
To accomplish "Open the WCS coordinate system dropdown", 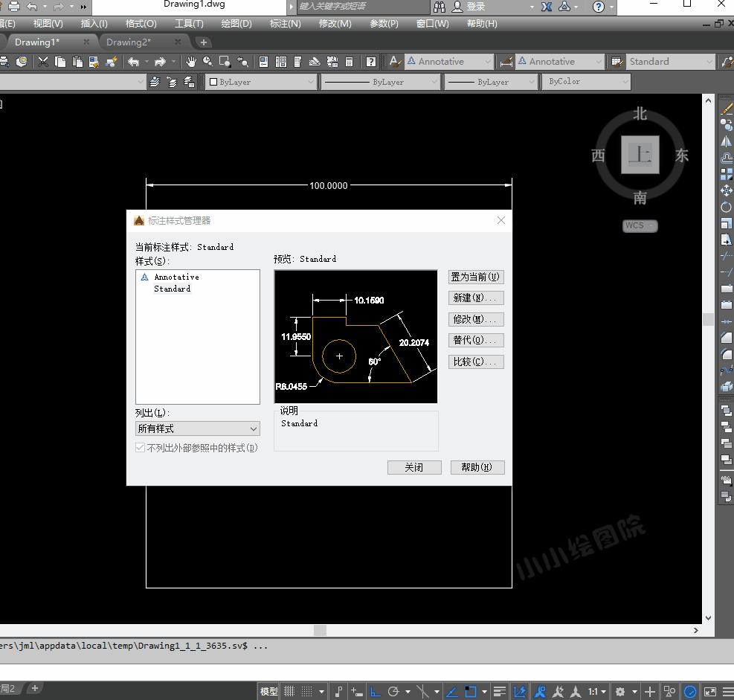I will (x=640, y=225).
